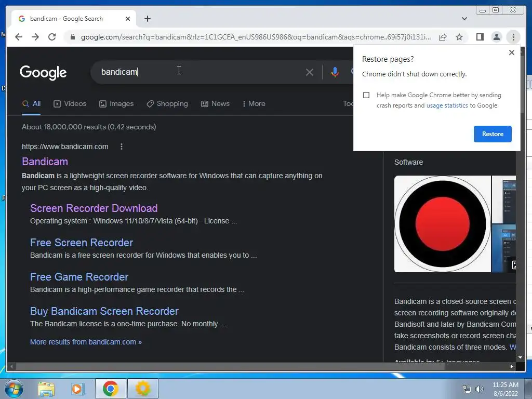Enable sending crash reports checkbox
The height and width of the screenshot is (399, 532).
(366, 95)
